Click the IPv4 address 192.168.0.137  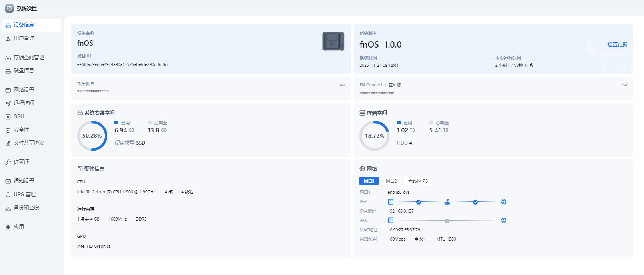pos(401,211)
